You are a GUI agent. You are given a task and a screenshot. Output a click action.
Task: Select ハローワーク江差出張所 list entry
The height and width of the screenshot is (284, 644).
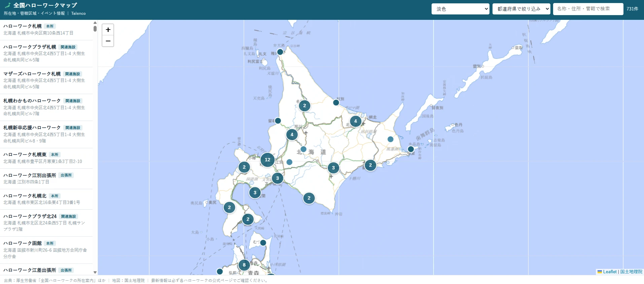coord(46,270)
